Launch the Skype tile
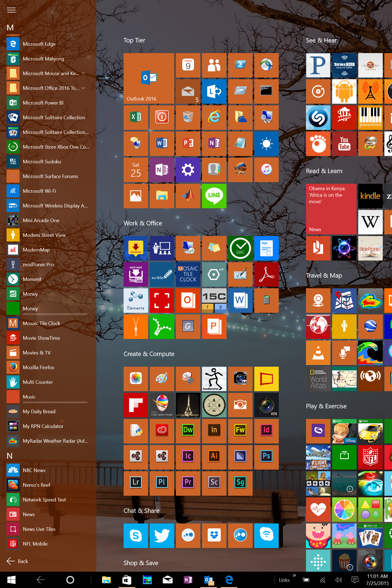Screen dimensions: 392x588 (x=136, y=536)
